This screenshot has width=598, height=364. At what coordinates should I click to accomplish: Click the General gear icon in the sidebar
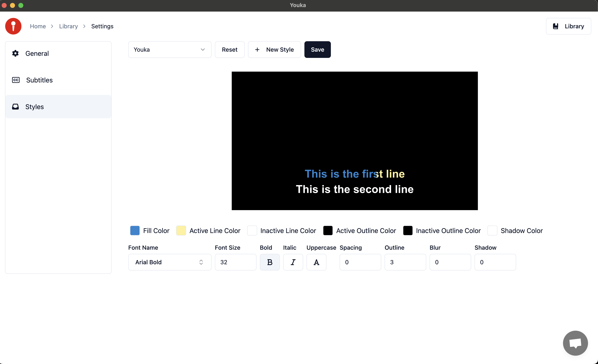(x=16, y=53)
